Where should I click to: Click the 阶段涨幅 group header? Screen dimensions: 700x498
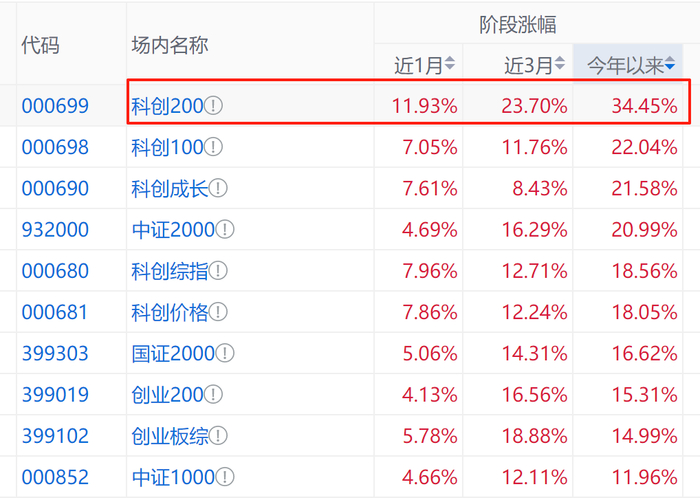[x=518, y=24]
